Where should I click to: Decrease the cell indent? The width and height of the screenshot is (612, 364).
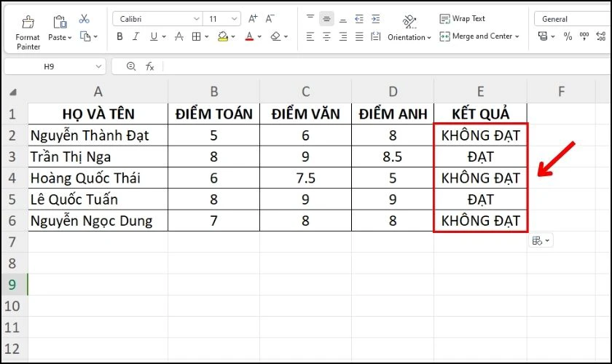pyautogui.click(x=359, y=18)
